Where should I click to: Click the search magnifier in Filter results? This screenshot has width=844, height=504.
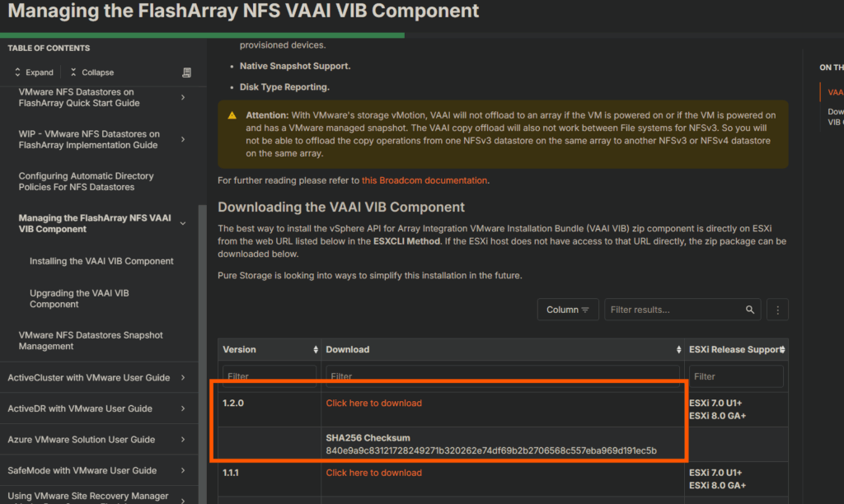tap(750, 310)
